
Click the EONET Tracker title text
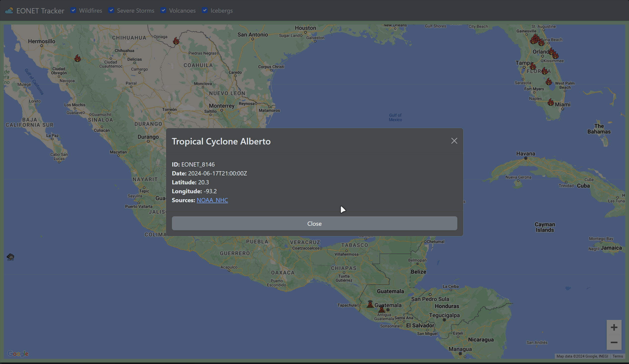pyautogui.click(x=40, y=11)
